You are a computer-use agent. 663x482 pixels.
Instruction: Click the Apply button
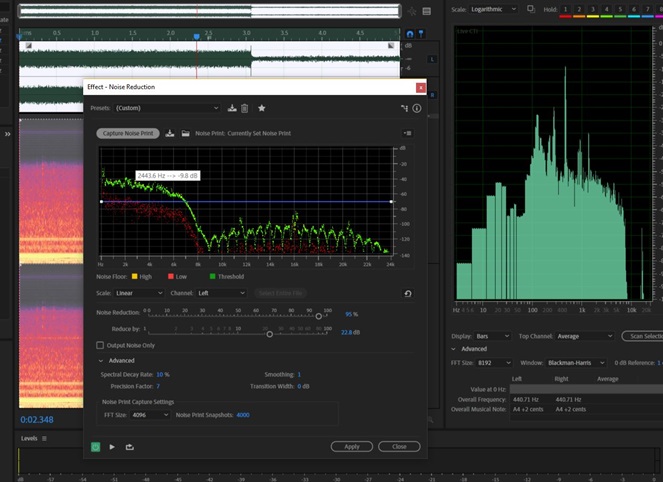pyautogui.click(x=352, y=446)
